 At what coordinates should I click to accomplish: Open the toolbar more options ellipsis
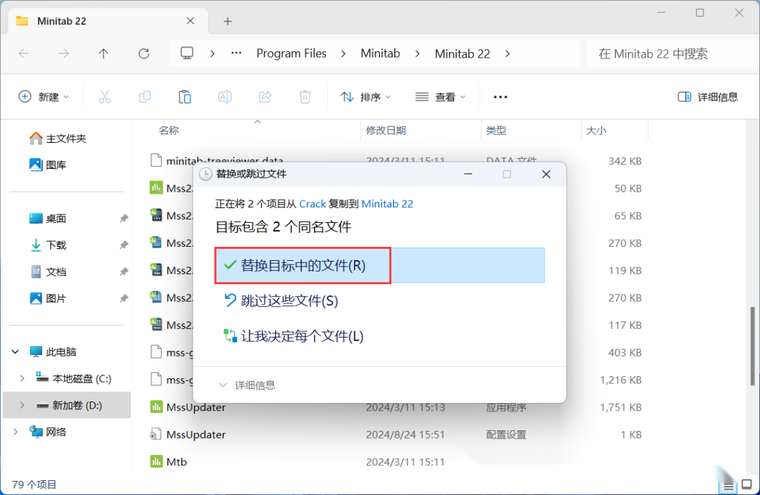[500, 97]
